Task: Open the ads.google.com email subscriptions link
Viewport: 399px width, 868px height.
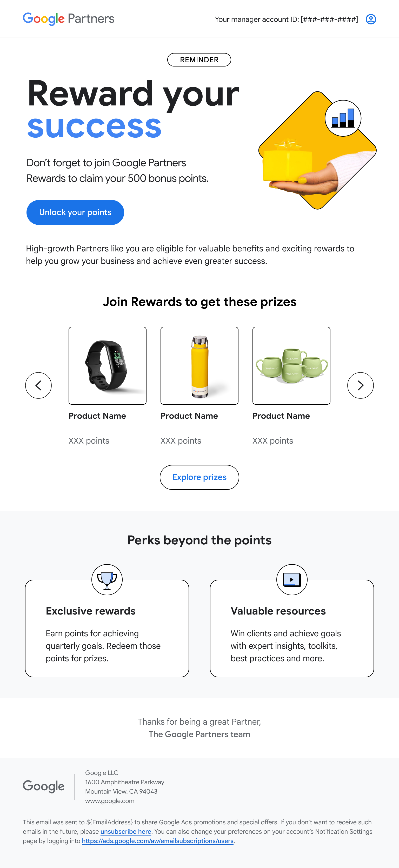Action: point(158,841)
